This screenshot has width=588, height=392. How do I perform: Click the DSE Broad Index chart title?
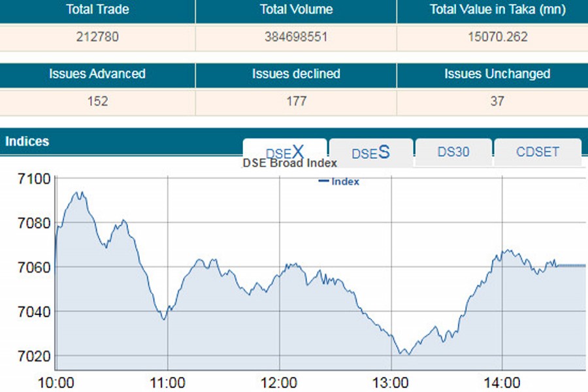click(289, 163)
